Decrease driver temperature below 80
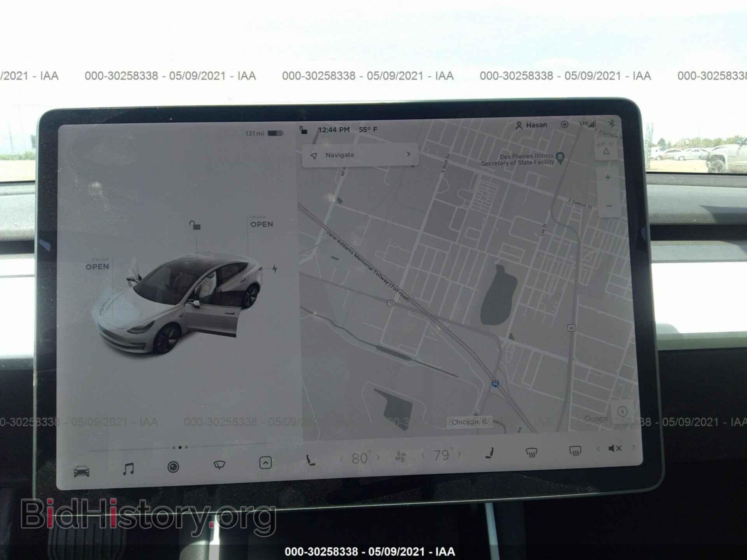This screenshot has height=560, width=747. point(341,459)
